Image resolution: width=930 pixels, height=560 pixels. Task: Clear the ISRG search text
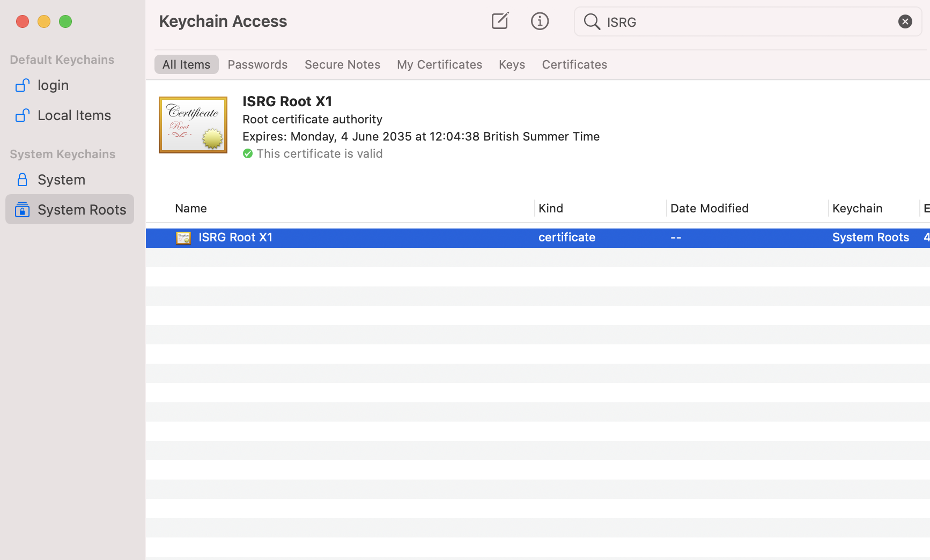pyautogui.click(x=905, y=21)
